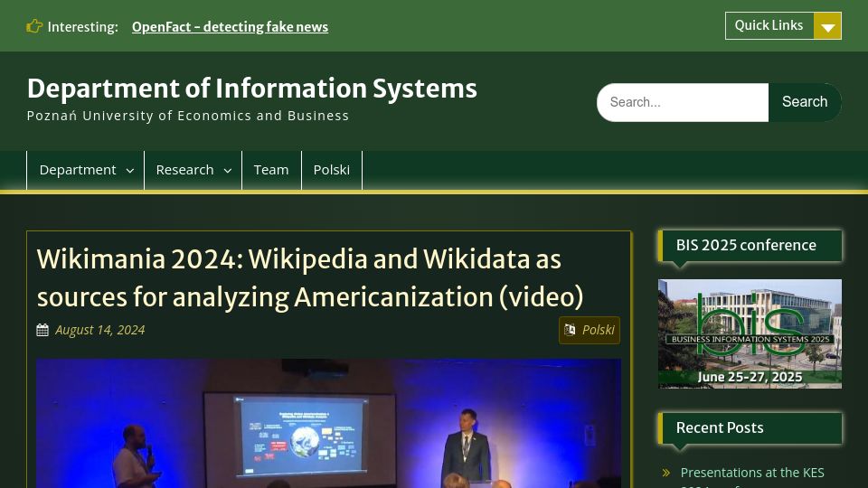Screen dimensions: 868x488
Task: Click the Poznań University of Economics and Business tagline
Action: tap(188, 116)
